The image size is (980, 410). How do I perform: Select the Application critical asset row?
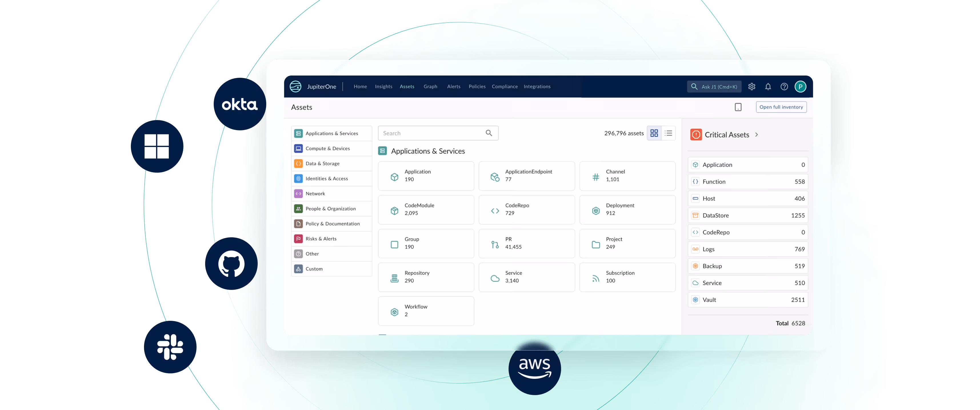click(747, 164)
